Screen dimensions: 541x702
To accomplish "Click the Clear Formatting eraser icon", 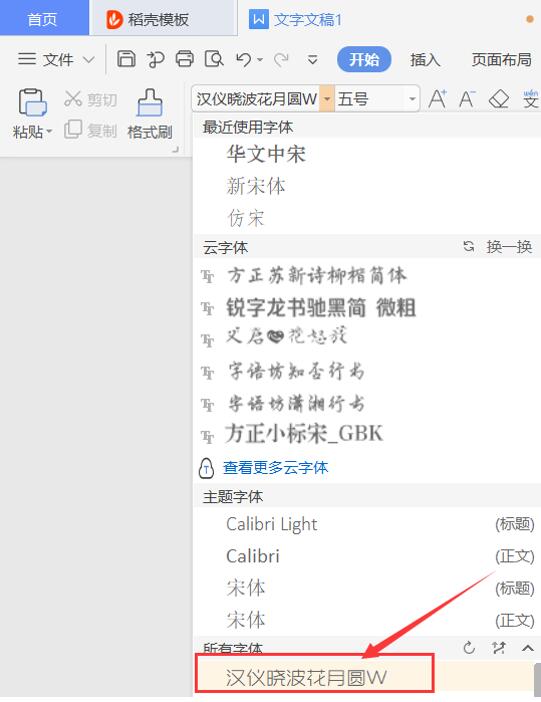I will [x=498, y=98].
